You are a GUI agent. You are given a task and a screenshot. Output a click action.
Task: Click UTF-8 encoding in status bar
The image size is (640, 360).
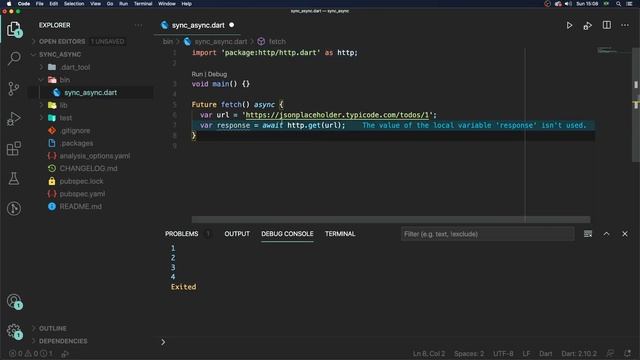503,353
